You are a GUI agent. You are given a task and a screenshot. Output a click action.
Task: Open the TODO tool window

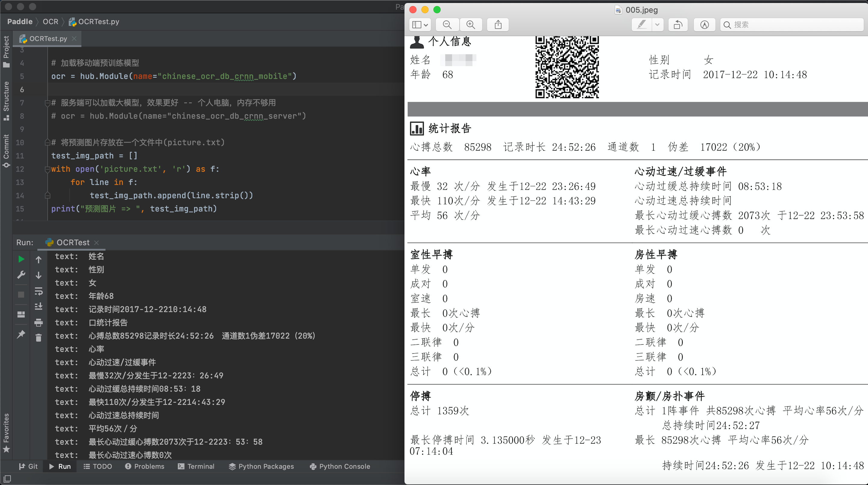(97, 466)
